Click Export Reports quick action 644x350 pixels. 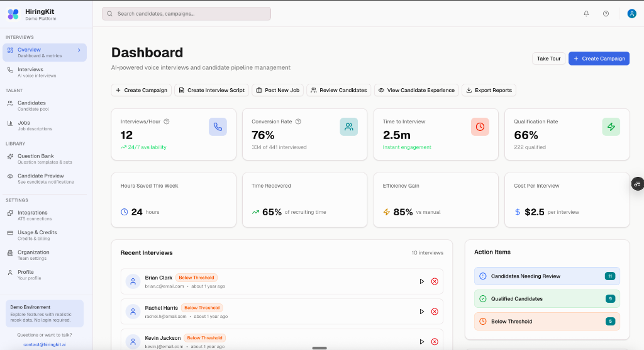coord(489,90)
